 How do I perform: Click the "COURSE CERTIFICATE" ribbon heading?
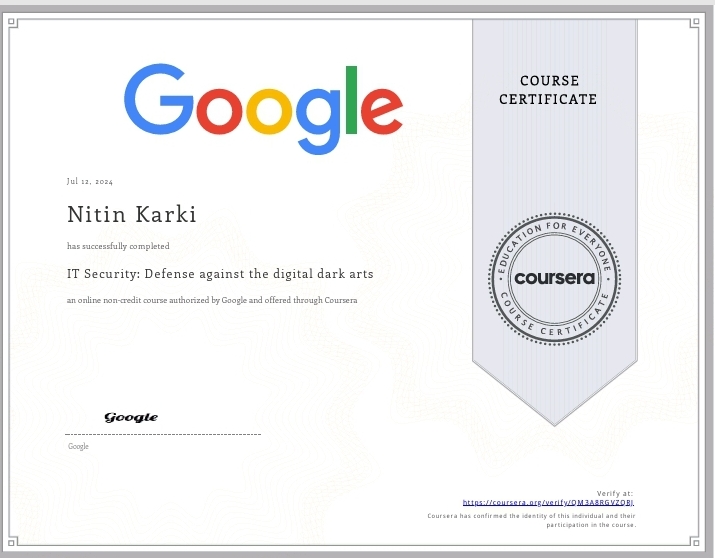[x=548, y=90]
